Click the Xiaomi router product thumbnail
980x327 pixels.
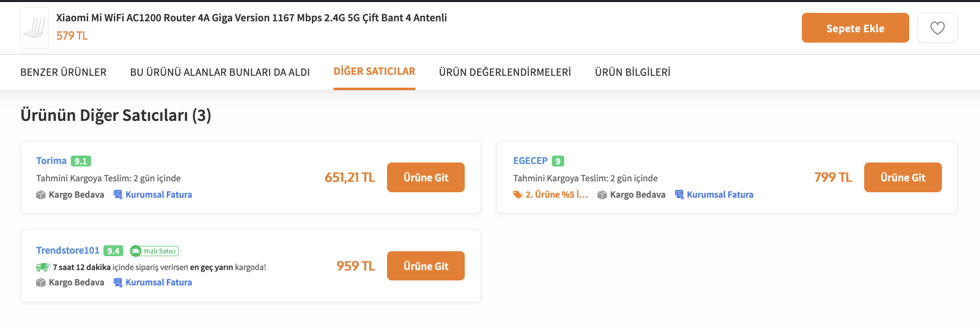coord(34,28)
